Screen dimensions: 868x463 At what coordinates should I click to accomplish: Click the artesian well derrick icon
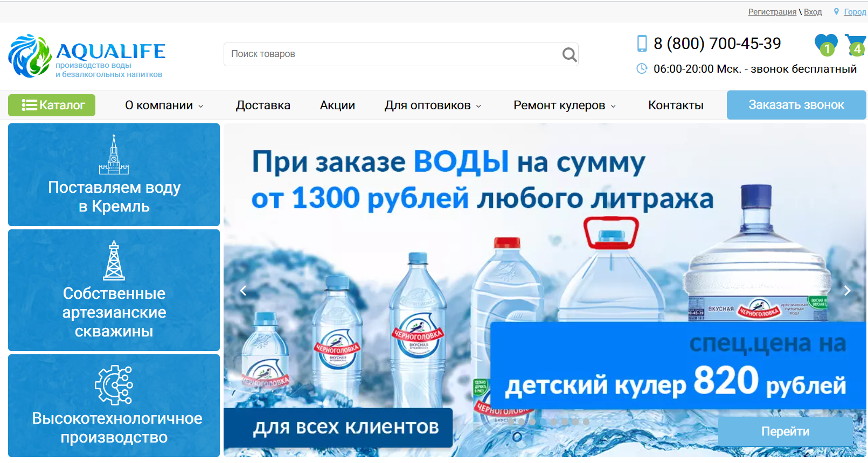[x=114, y=261]
